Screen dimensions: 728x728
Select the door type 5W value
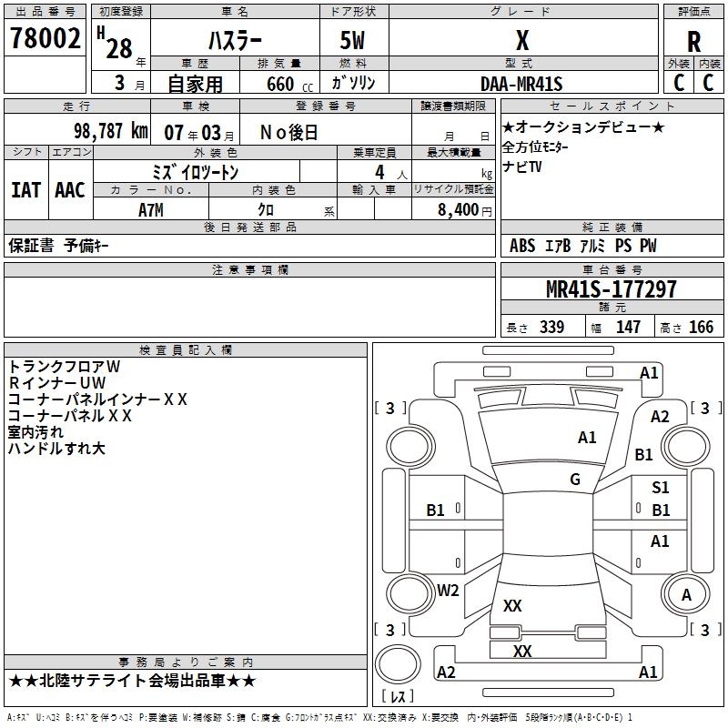(x=353, y=40)
